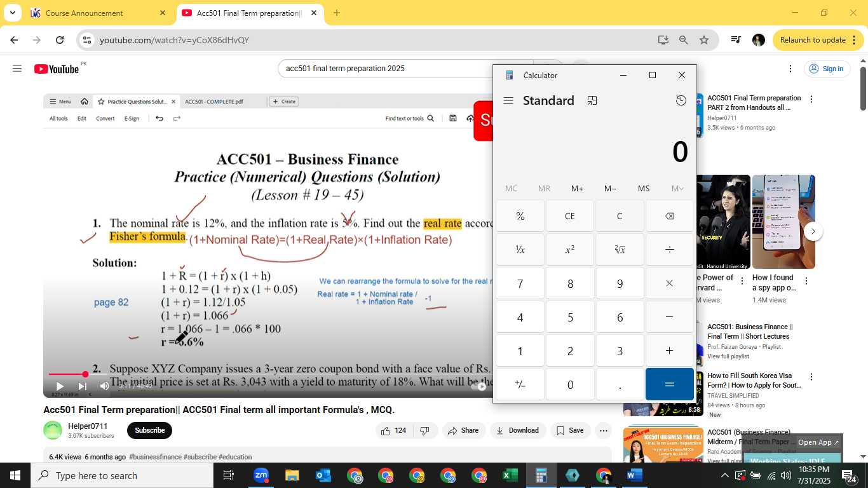Bookmark this page with the star icon
The width and height of the screenshot is (868, 488).
(704, 40)
